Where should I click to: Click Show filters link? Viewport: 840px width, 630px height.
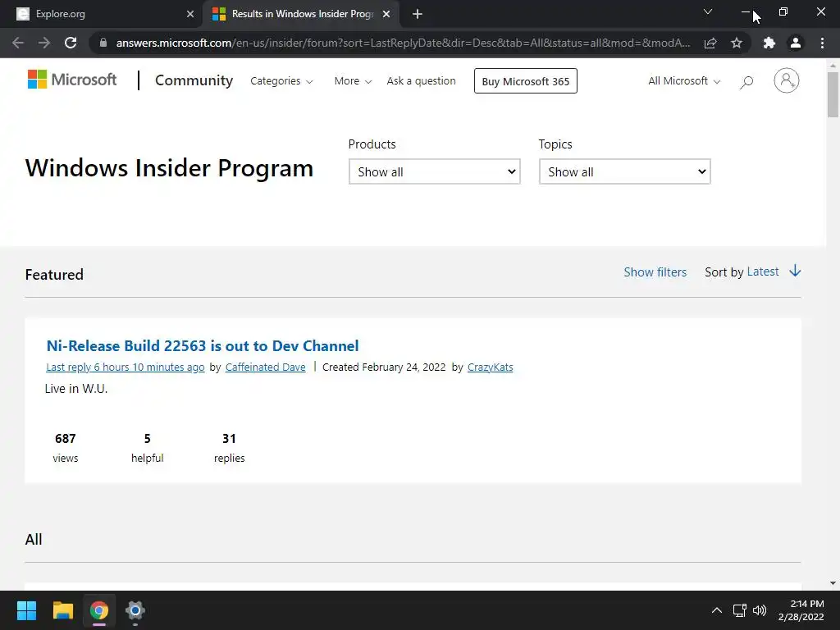(655, 272)
